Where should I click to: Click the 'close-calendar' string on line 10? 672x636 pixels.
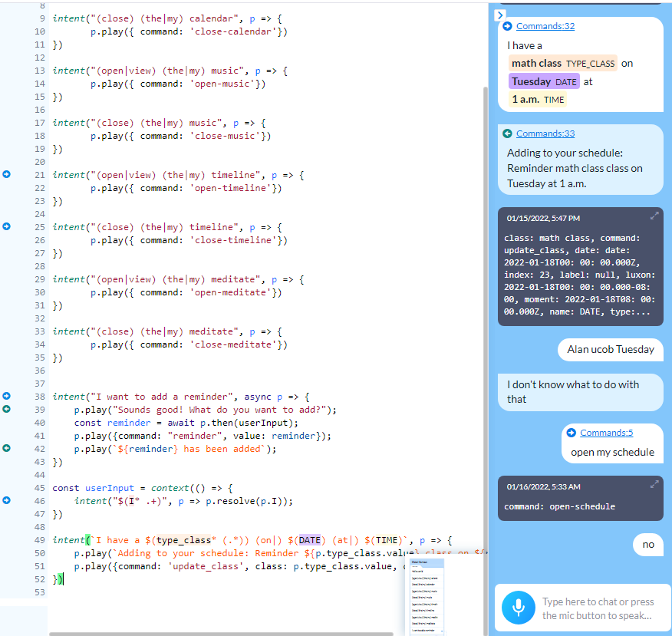233,31
